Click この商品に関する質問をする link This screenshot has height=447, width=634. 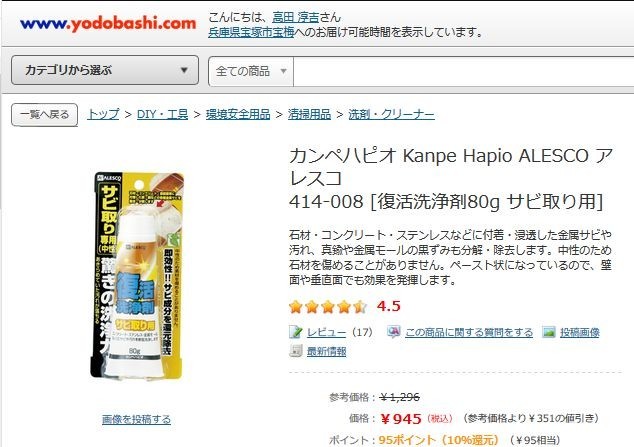coord(469,332)
